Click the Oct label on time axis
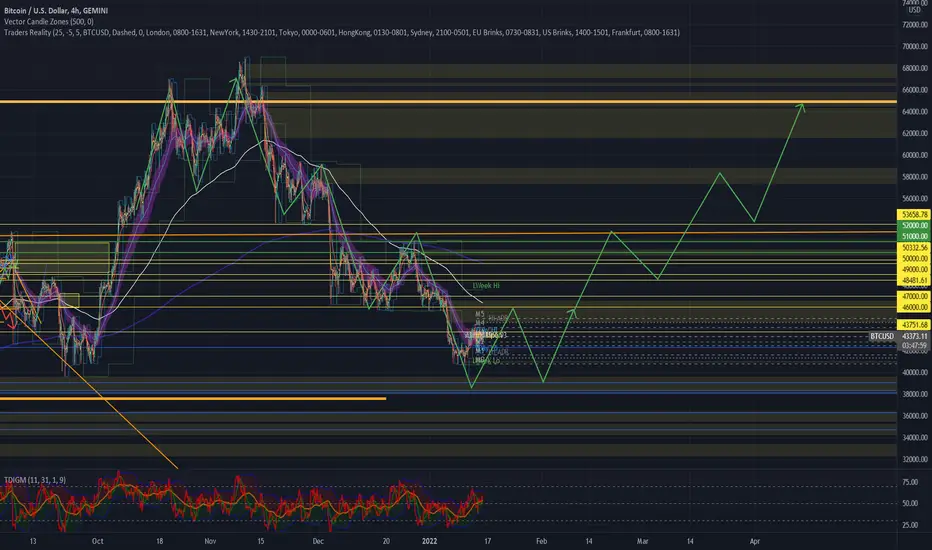932x550 pixels. click(x=97, y=541)
